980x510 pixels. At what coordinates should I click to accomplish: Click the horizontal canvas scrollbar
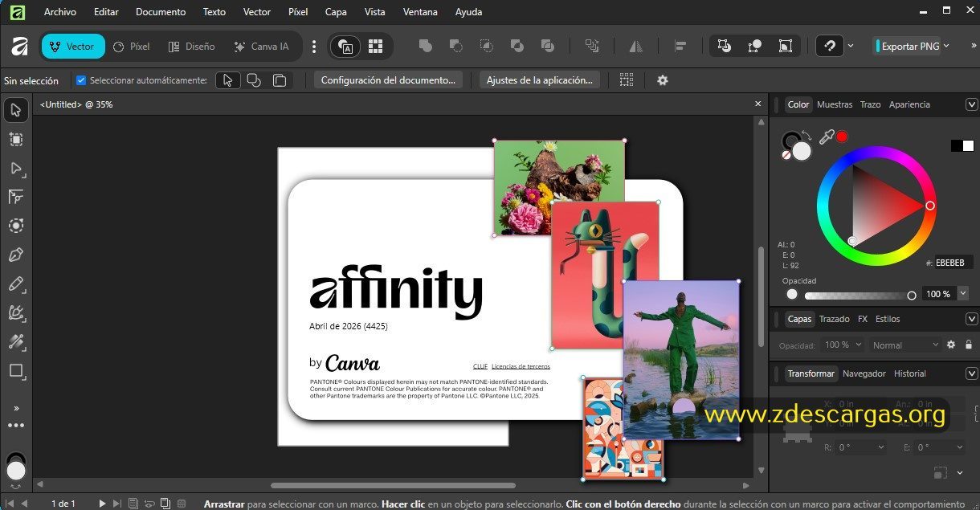[x=393, y=485]
